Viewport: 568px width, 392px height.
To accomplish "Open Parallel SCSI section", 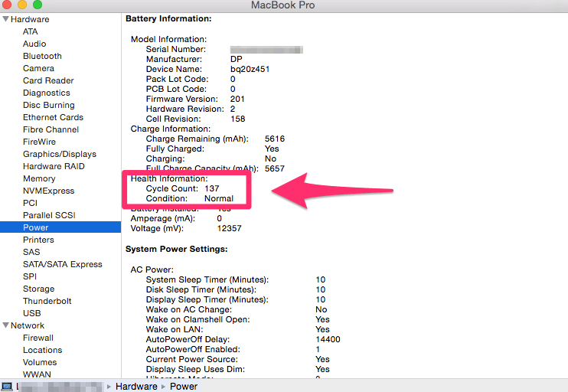I will point(49,215).
